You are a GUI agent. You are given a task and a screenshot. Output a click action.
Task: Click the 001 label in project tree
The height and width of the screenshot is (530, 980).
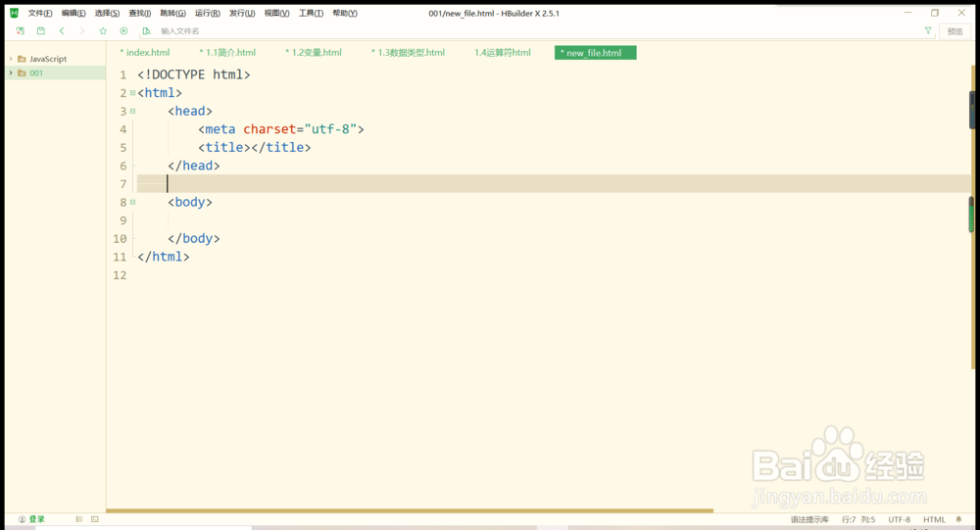click(x=36, y=73)
